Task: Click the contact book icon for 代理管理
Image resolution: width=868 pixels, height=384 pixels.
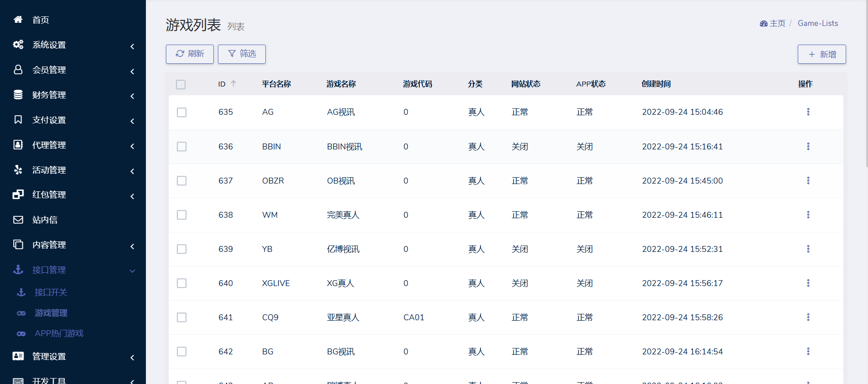Action: (x=18, y=145)
